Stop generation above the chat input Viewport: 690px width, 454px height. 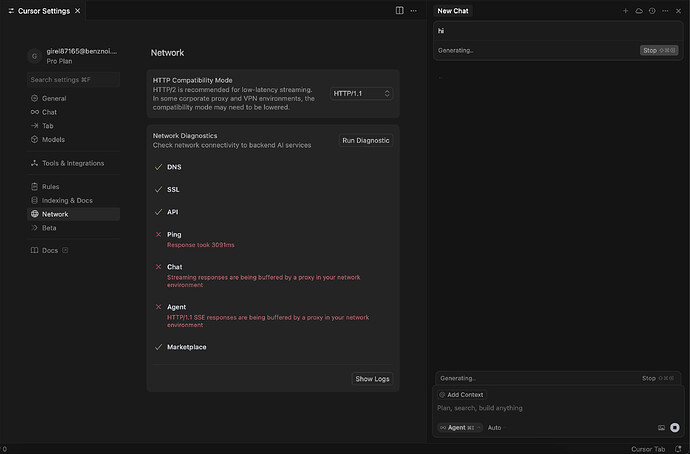coord(658,378)
